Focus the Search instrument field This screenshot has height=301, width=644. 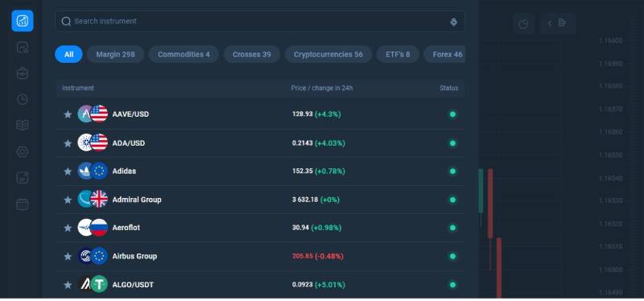coord(260,22)
